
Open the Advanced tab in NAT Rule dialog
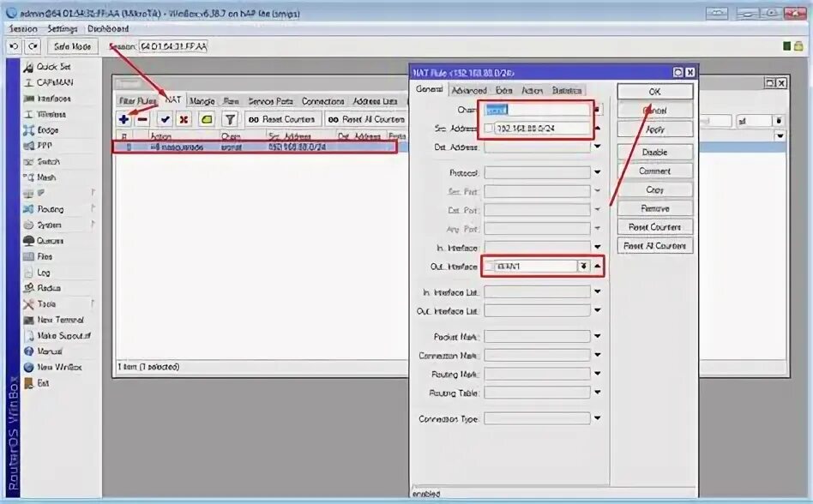(x=469, y=91)
